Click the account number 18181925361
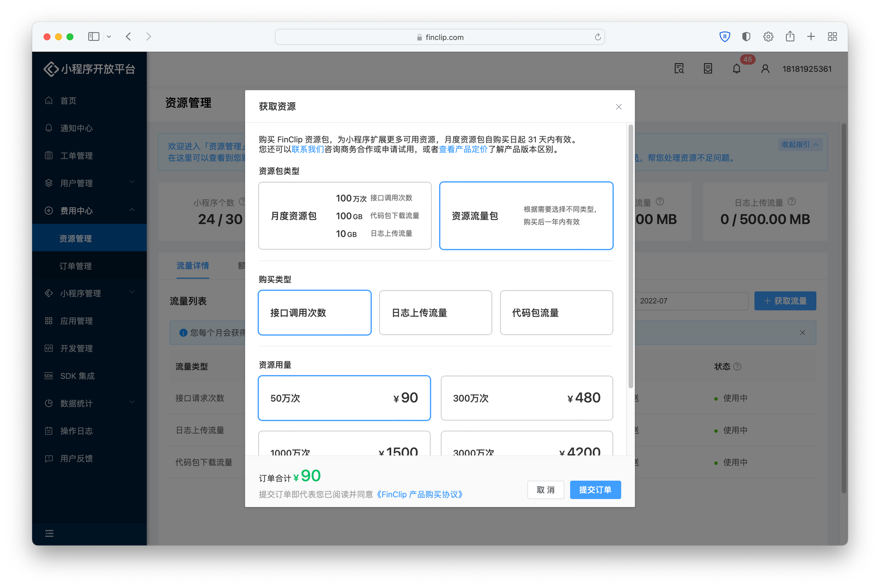 pyautogui.click(x=807, y=69)
